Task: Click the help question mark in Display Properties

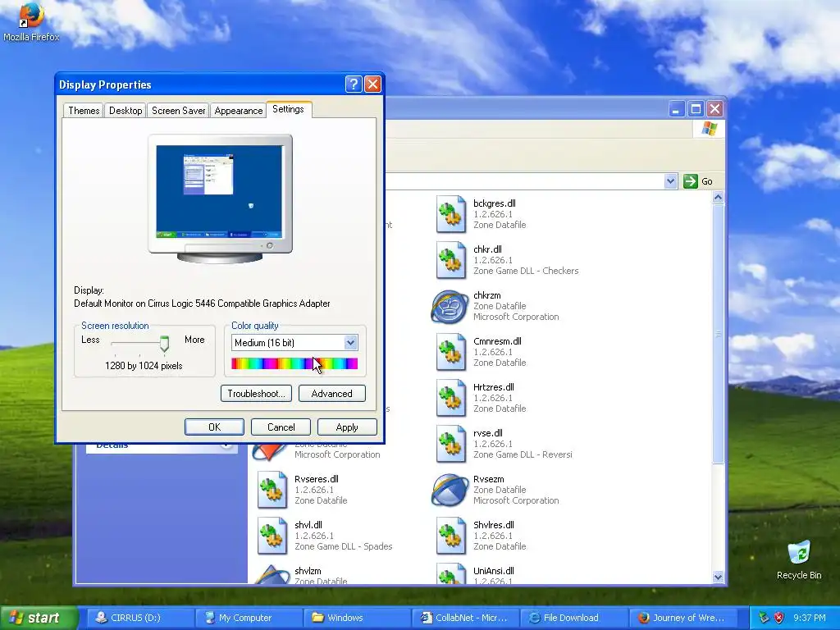Action: (x=354, y=84)
